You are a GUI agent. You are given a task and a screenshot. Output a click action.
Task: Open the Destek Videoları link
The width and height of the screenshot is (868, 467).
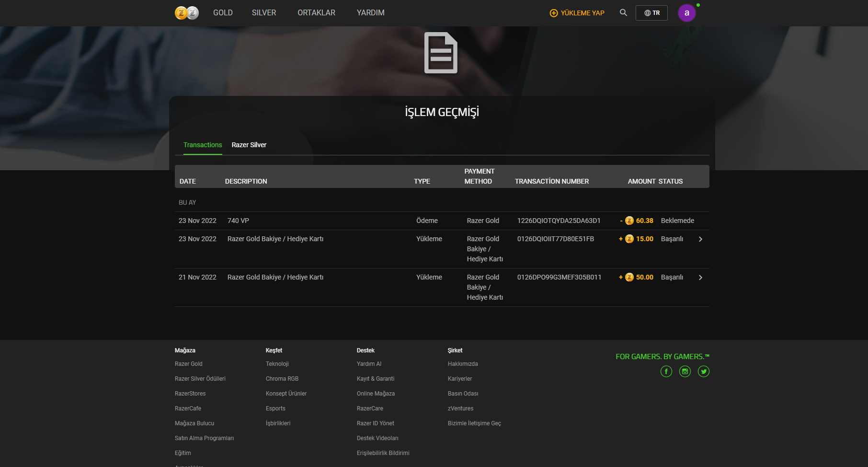click(x=377, y=438)
